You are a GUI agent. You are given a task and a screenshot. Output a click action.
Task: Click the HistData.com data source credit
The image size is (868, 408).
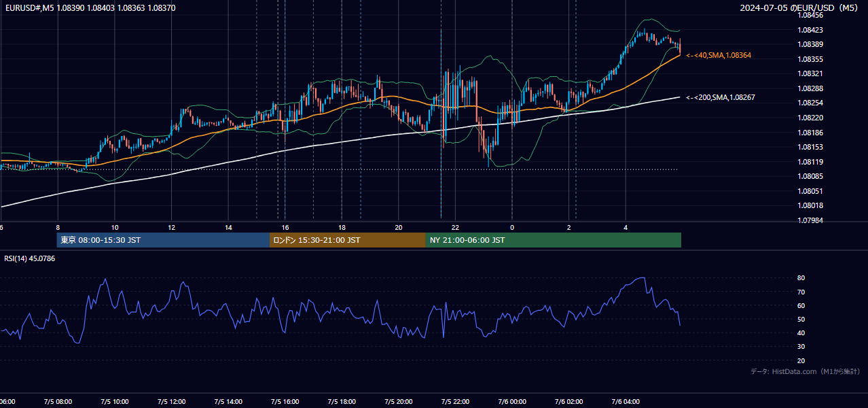coord(805,371)
